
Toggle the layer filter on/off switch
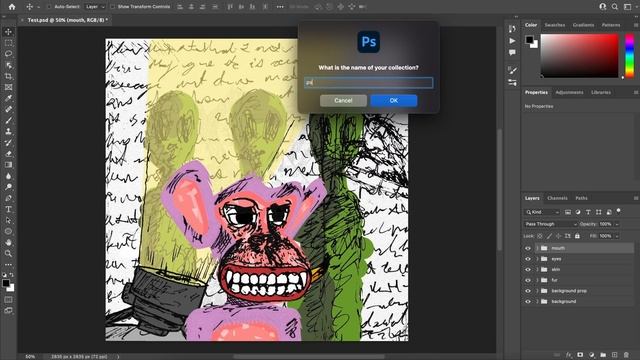pyautogui.click(x=619, y=211)
